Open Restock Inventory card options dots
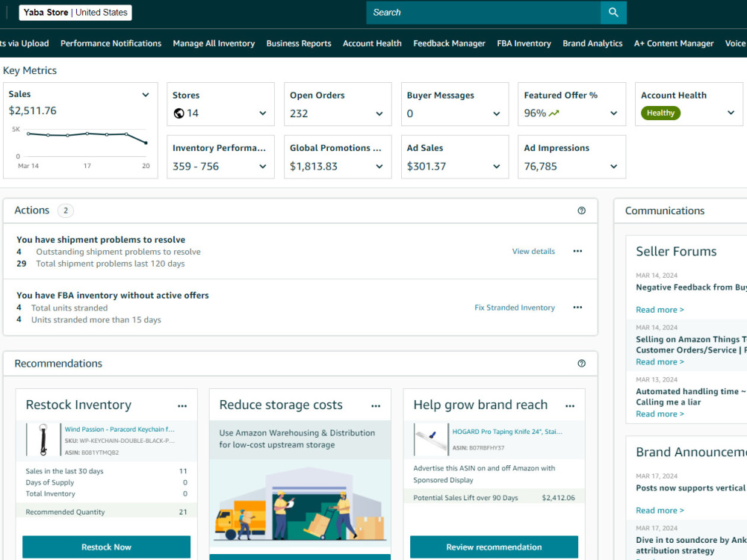Viewport: 747px width, 560px height. [x=182, y=405]
